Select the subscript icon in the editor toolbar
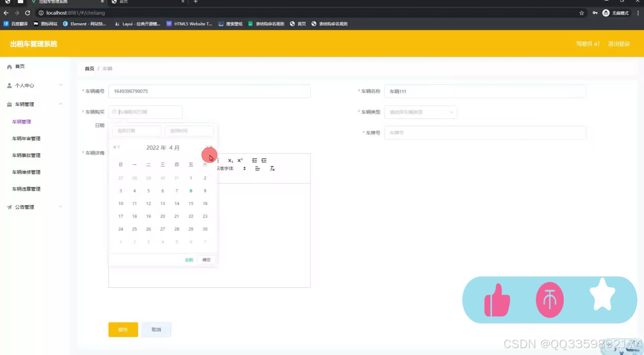 [x=230, y=160]
